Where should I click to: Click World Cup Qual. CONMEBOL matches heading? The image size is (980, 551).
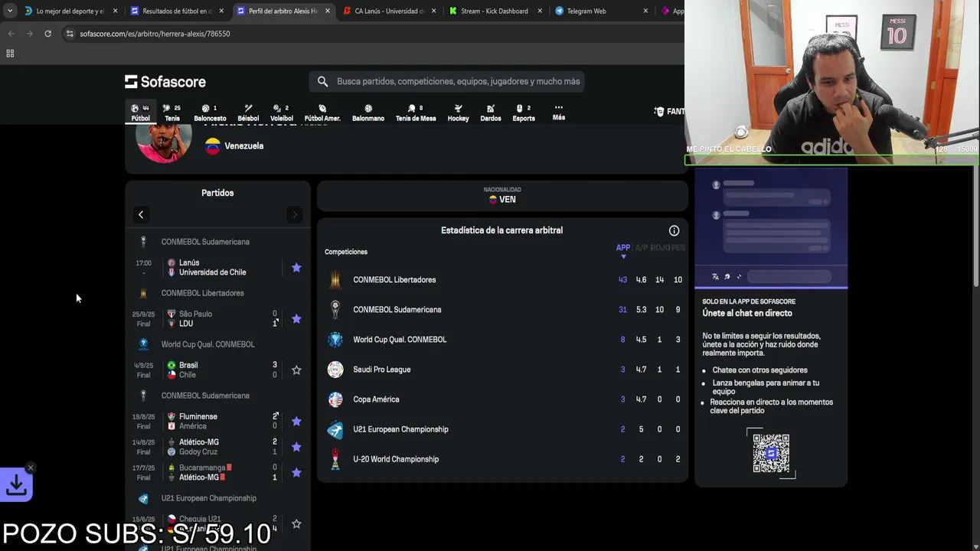pyautogui.click(x=207, y=344)
